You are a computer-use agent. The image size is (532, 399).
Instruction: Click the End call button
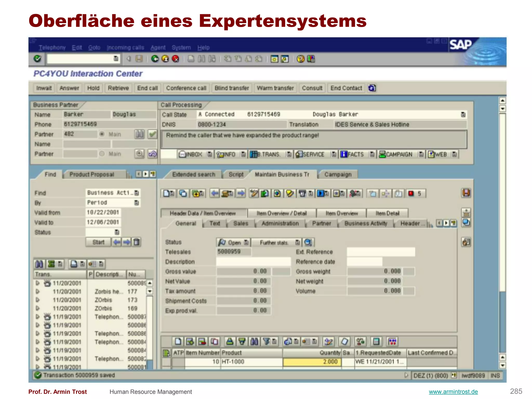point(148,88)
